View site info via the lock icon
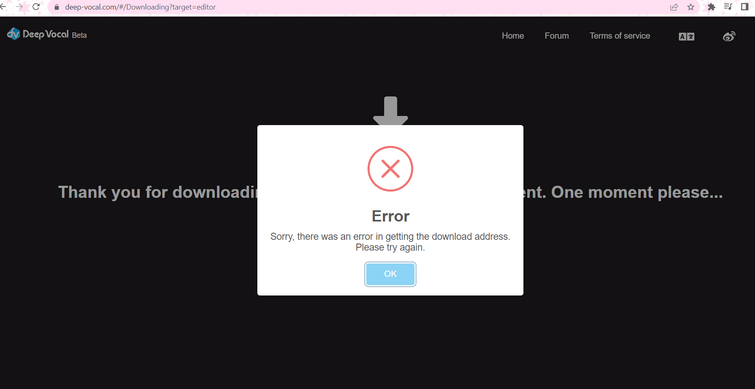Viewport: 755px width, 389px height. tap(56, 7)
